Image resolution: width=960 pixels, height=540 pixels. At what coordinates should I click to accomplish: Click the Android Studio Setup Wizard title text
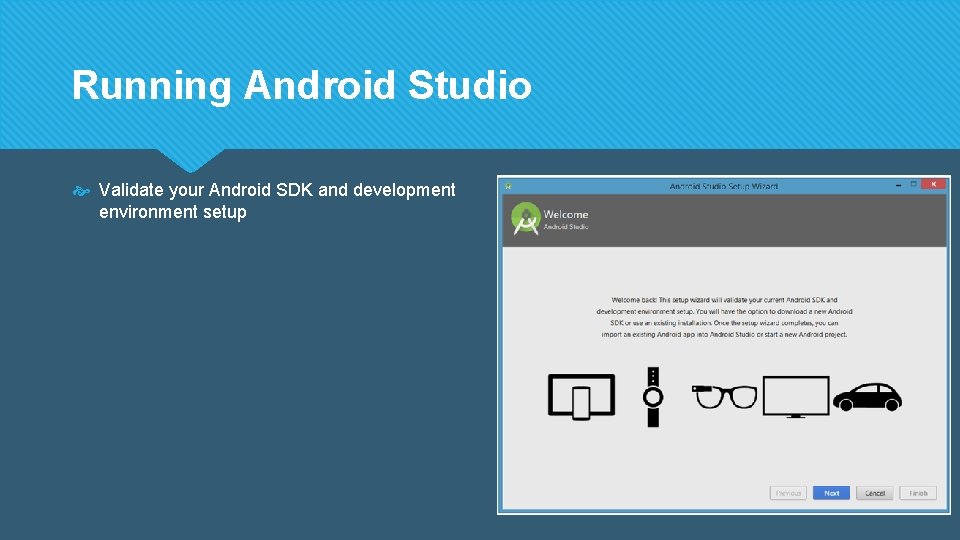724,186
